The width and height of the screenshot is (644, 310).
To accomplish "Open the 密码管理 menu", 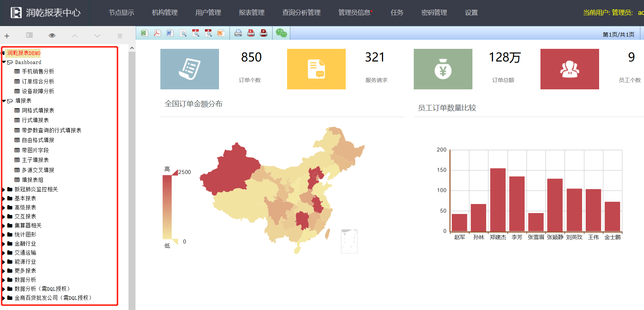I will coord(434,13).
